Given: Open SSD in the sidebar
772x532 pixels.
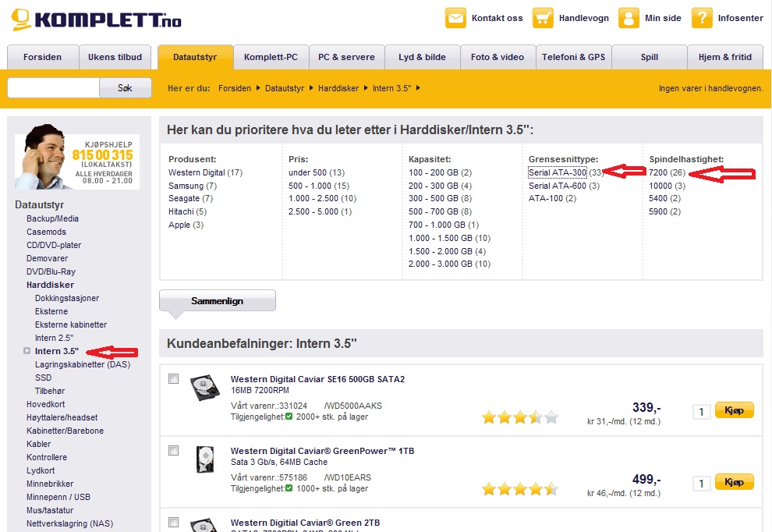Looking at the screenshot, I should click(x=43, y=378).
